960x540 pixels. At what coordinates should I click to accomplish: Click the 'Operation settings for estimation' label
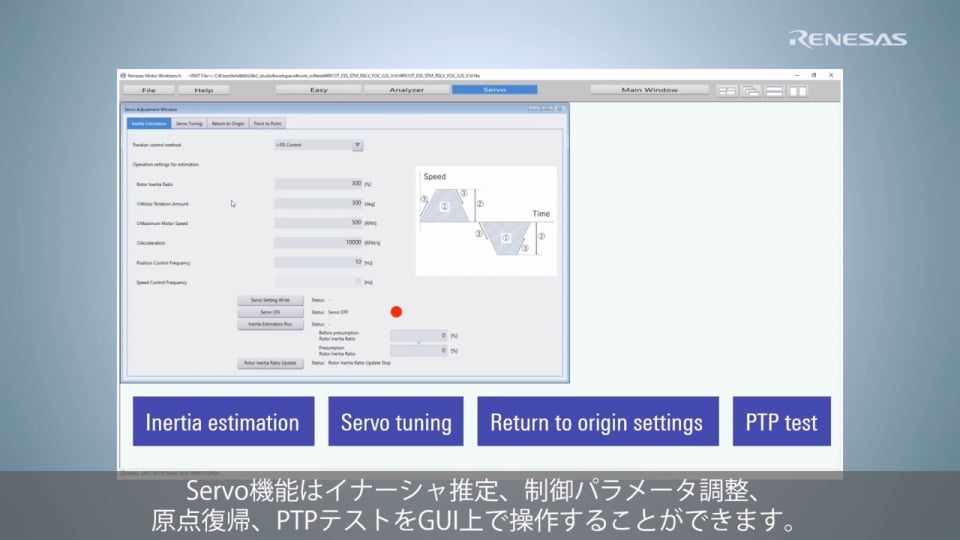click(x=166, y=165)
